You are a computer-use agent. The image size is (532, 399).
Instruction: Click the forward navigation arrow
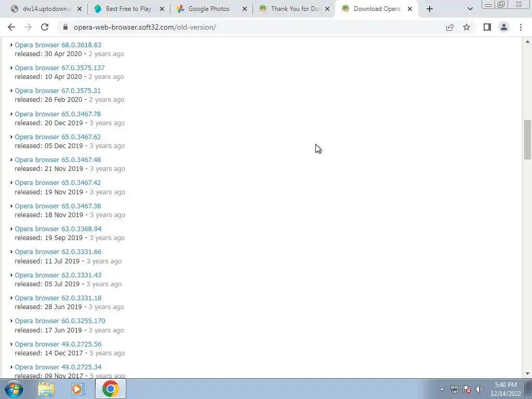pos(28,27)
